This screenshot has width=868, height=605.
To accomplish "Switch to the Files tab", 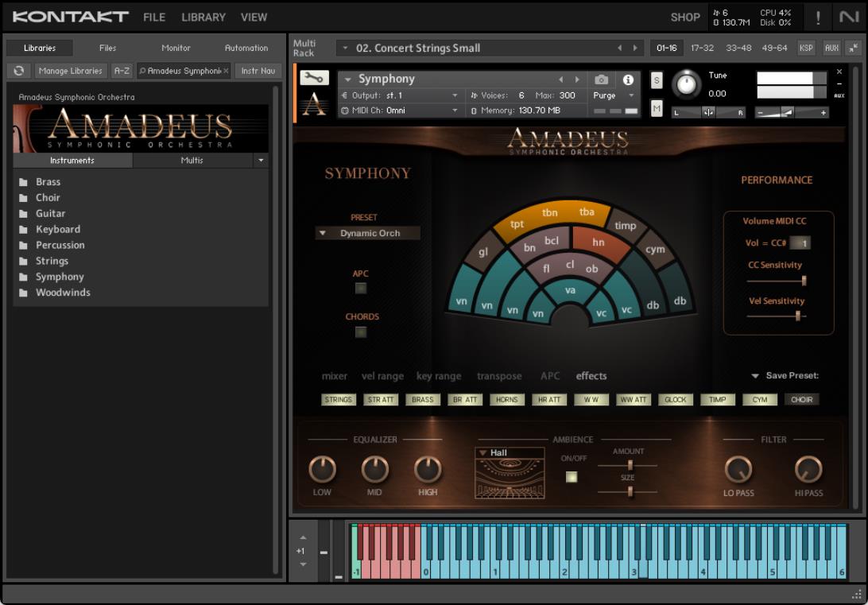I will (x=107, y=48).
